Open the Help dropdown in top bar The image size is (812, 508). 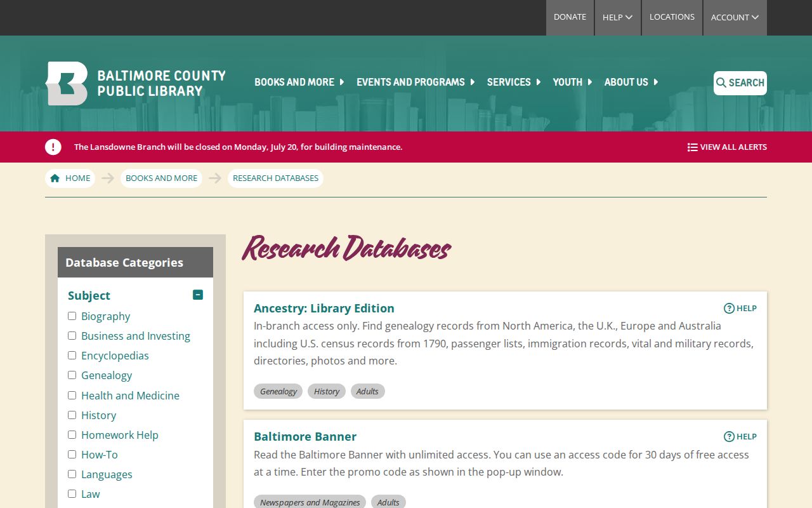click(x=617, y=18)
